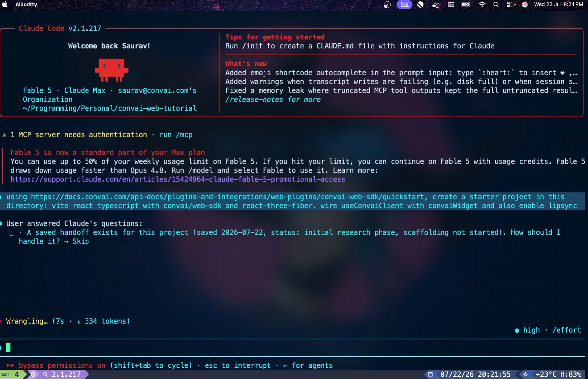Image resolution: width=588 pixels, height=379 pixels.
Task: Click the 'A saved handoff exists' question line
Action: click(x=290, y=237)
